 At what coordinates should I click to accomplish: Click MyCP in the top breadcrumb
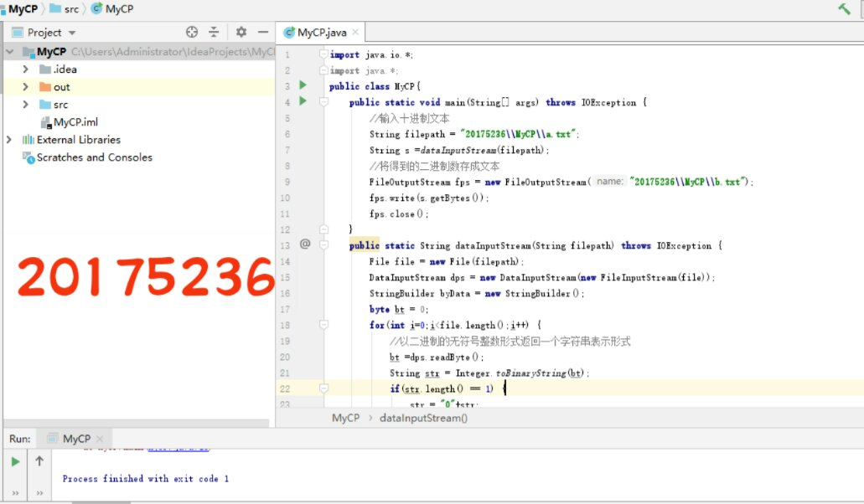coord(23,9)
